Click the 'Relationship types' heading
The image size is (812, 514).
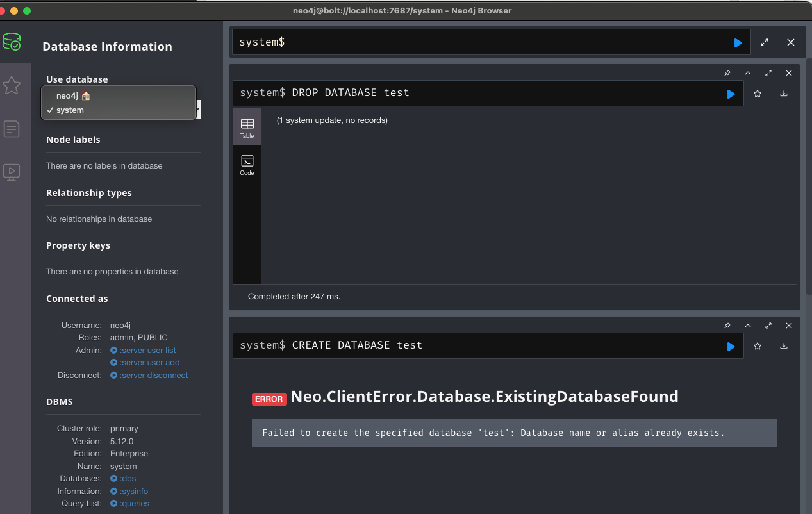click(x=89, y=193)
